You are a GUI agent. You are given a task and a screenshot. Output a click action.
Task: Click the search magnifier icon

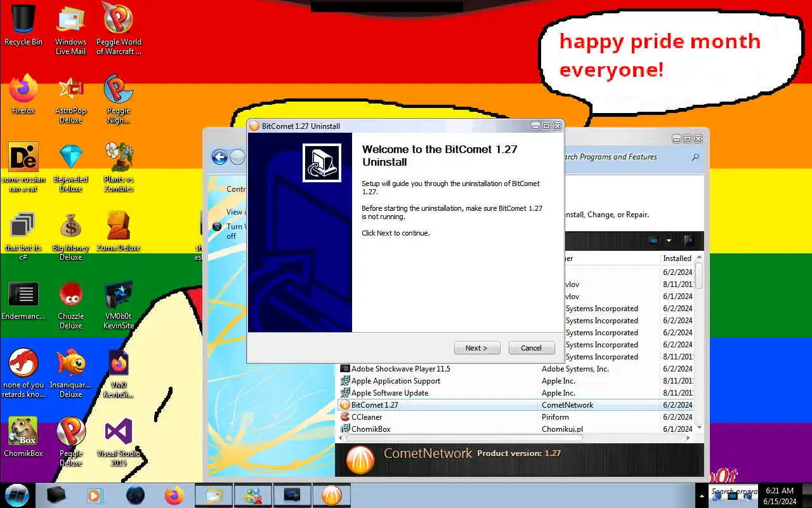[x=695, y=157]
